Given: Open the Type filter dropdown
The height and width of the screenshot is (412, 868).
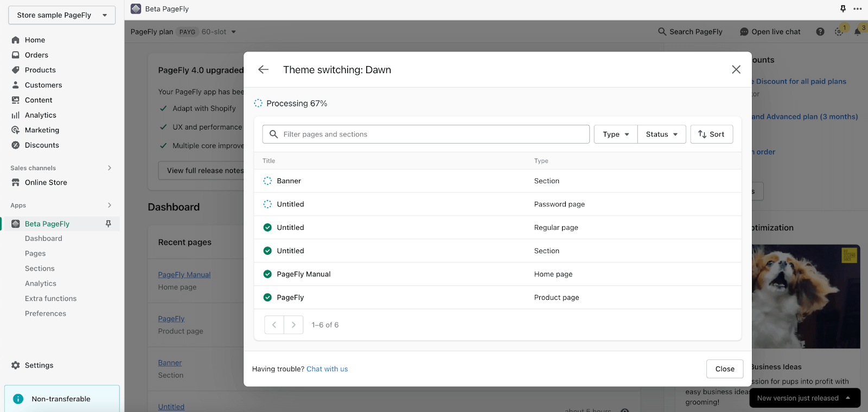Looking at the screenshot, I should (616, 134).
